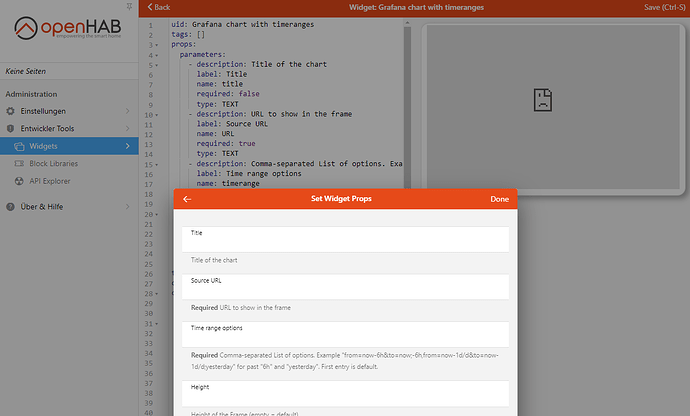Click the Time range options field

point(345,335)
